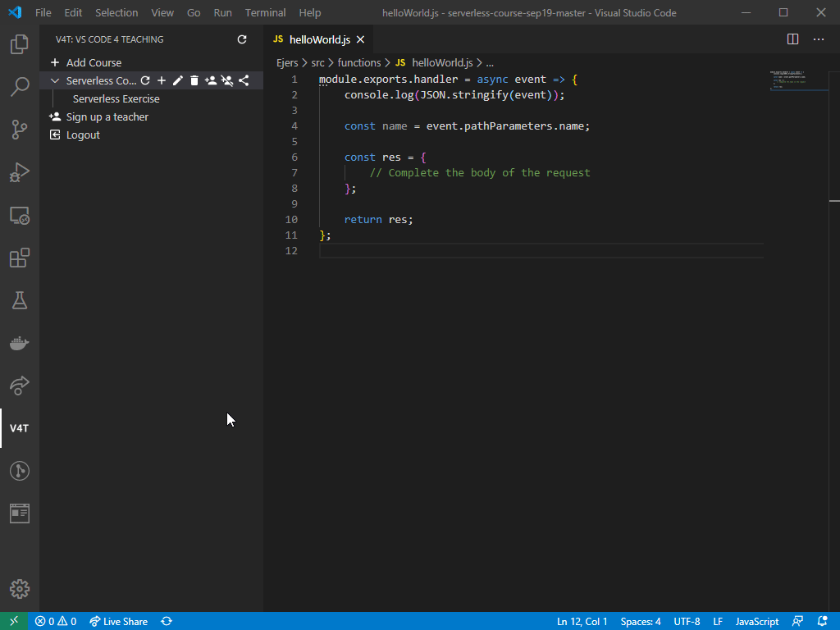Click the src breadcrumb
The width and height of the screenshot is (840, 630).
coord(317,62)
